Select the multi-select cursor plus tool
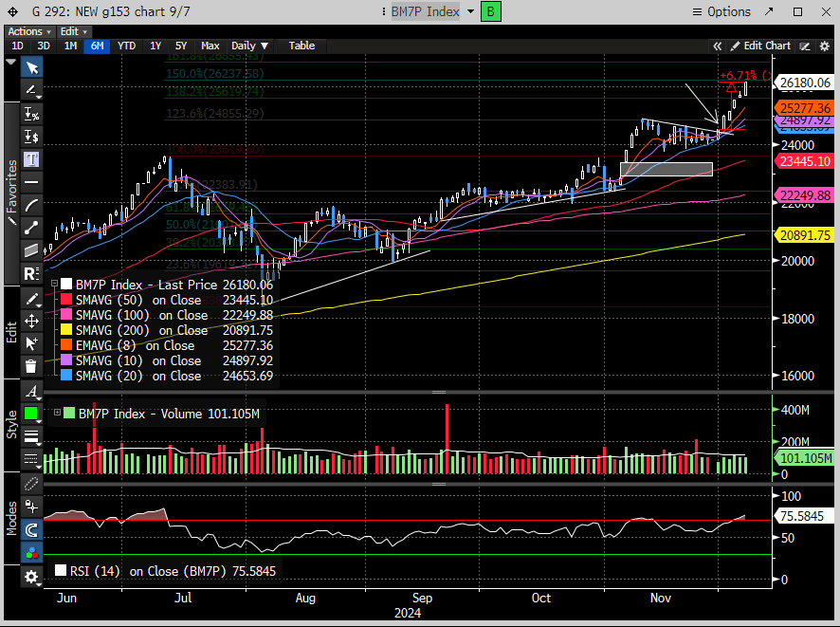This screenshot has height=627, width=840. pos(31,343)
